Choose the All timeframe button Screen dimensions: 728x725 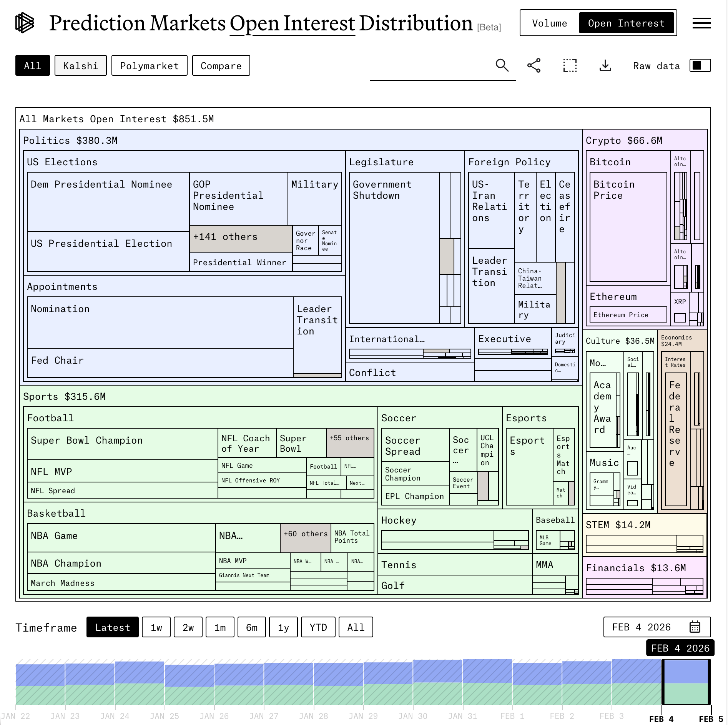[x=356, y=627]
